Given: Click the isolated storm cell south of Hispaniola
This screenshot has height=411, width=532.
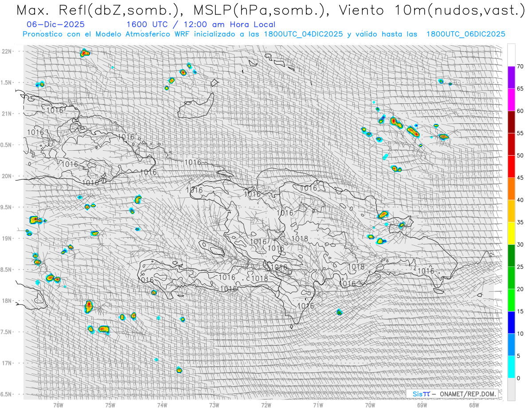Looking at the screenshot, I should 340,312.
